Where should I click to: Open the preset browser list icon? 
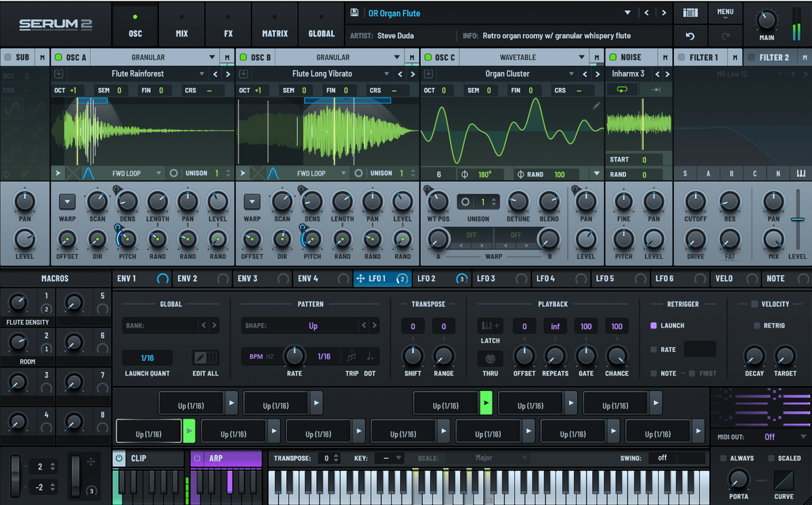tap(690, 12)
